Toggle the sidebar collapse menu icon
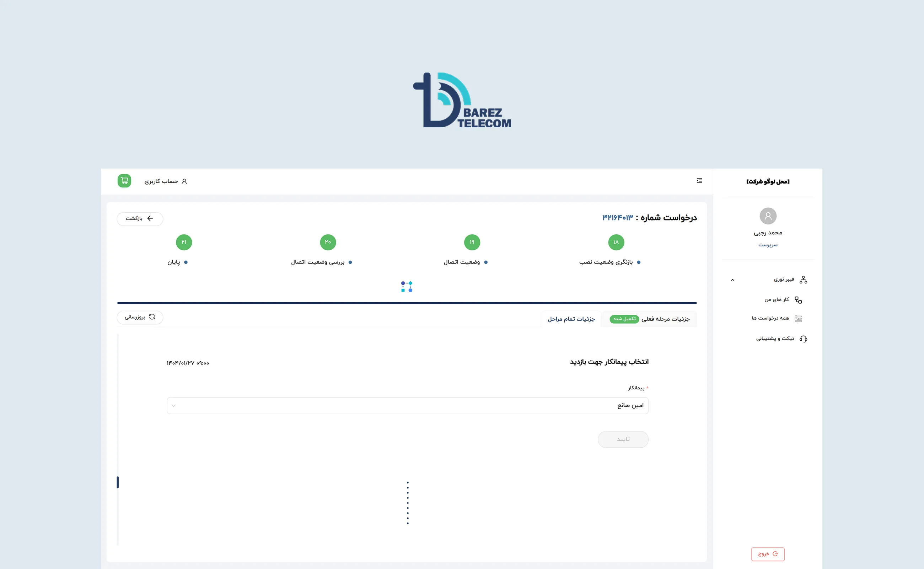 point(699,181)
